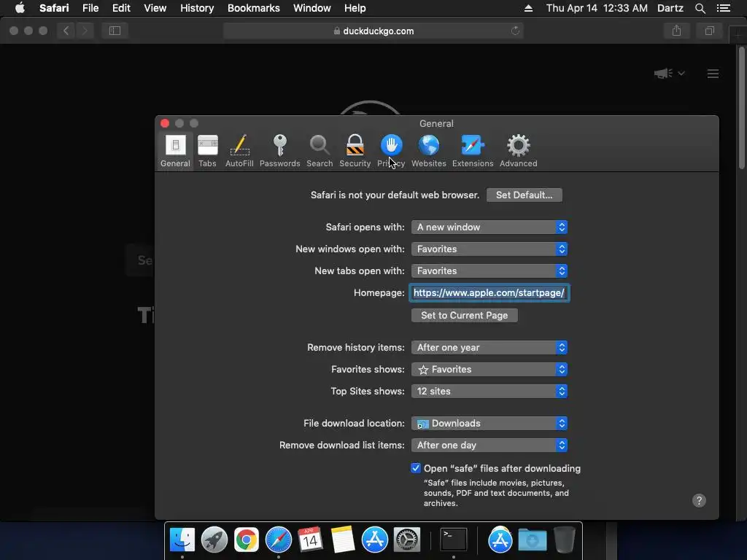
Task: Open the Top Sites shows dropdown
Action: 489,392
